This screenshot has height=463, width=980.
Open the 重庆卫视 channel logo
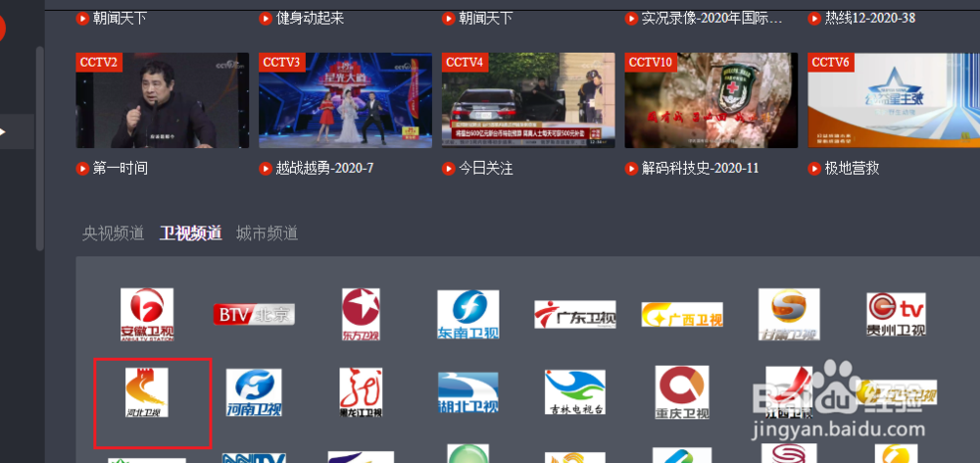pos(682,392)
